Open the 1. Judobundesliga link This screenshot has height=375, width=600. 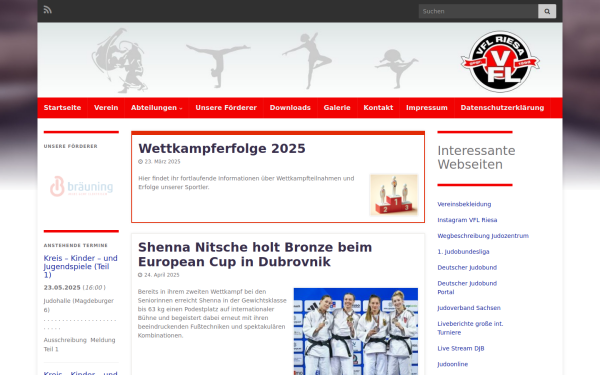pos(463,252)
